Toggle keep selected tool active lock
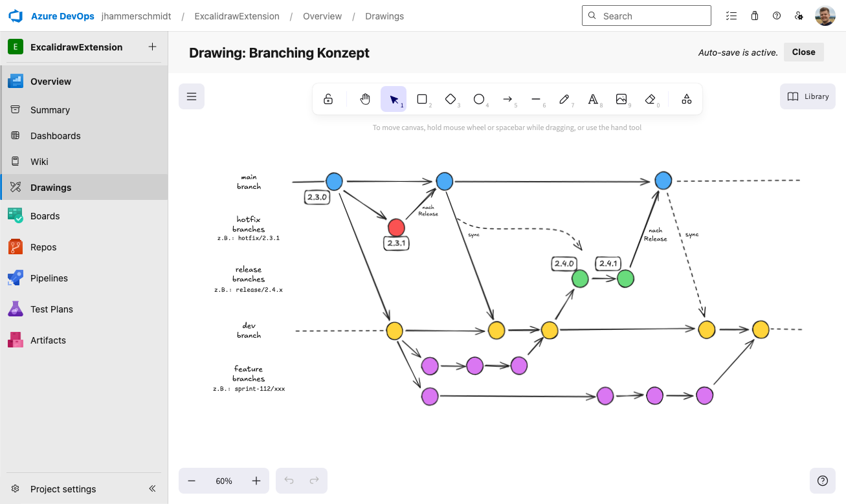Image resolution: width=846 pixels, height=504 pixels. 328,98
